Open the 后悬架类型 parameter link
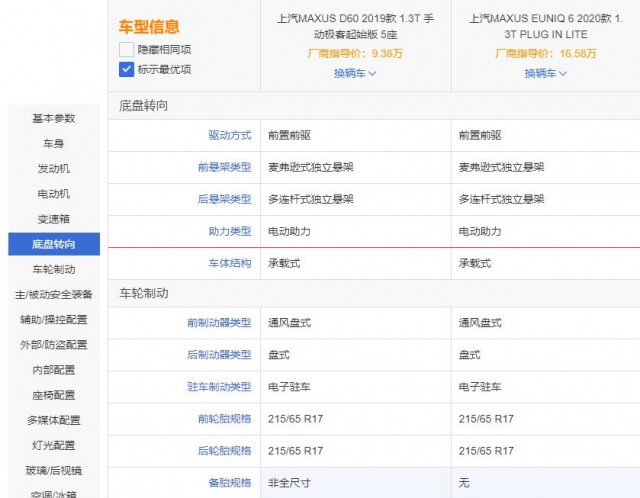The width and height of the screenshot is (640, 498). coord(224,199)
